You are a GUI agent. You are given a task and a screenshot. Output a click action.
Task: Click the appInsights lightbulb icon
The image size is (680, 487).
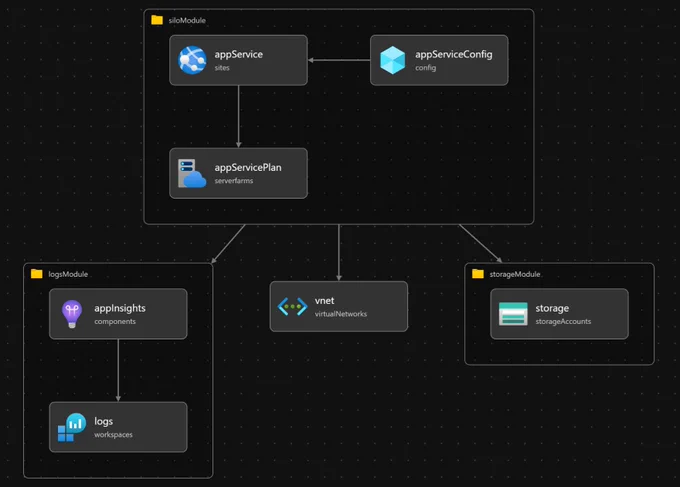point(72,314)
